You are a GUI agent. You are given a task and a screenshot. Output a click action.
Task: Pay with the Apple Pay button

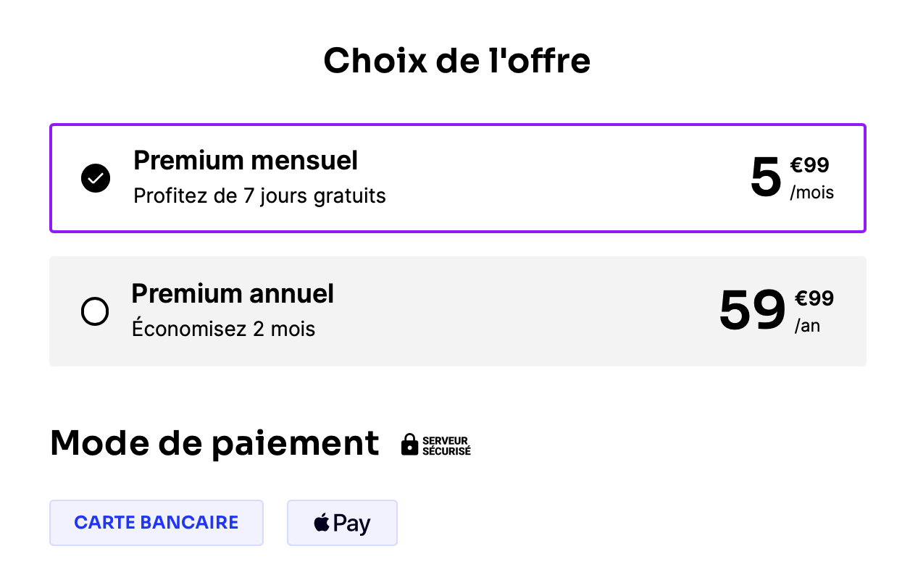click(x=342, y=523)
